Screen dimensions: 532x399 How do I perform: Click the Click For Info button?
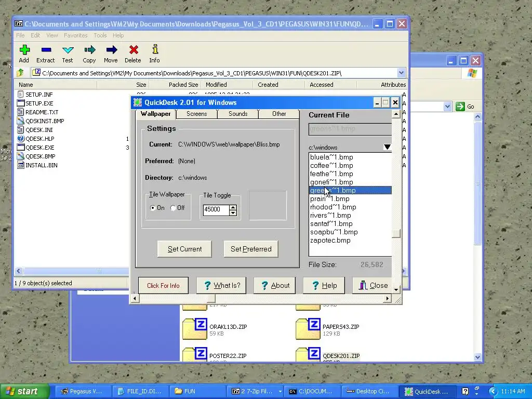click(163, 286)
